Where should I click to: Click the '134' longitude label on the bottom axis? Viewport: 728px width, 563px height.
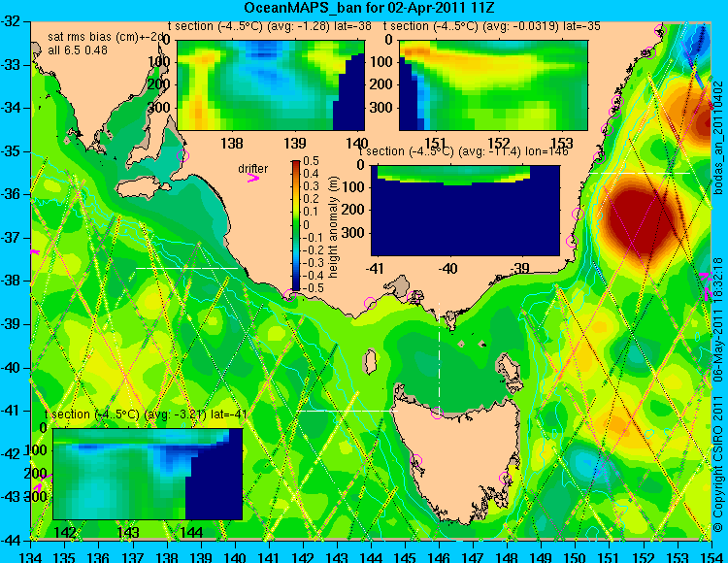[x=31, y=557]
